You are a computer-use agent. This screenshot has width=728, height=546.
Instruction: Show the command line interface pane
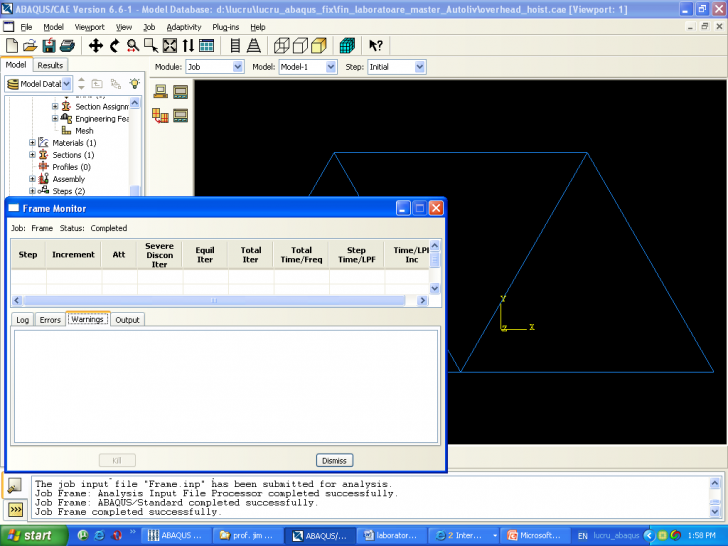click(17, 509)
